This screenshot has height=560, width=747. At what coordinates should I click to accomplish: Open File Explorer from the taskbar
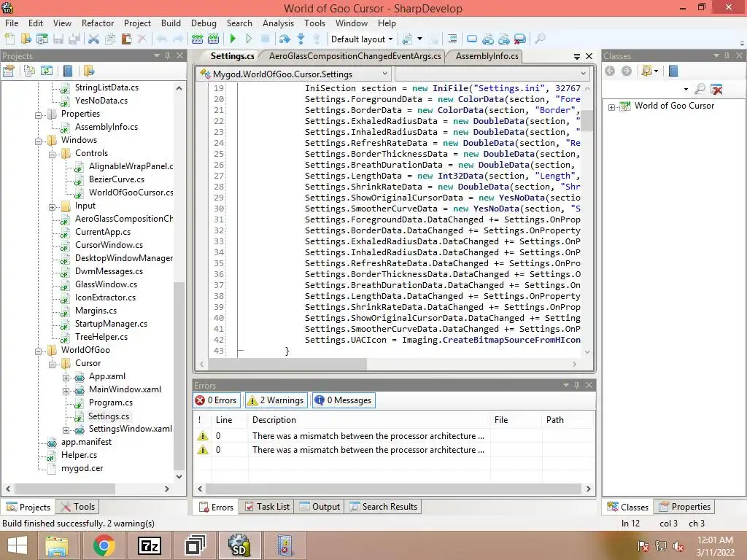click(x=57, y=545)
